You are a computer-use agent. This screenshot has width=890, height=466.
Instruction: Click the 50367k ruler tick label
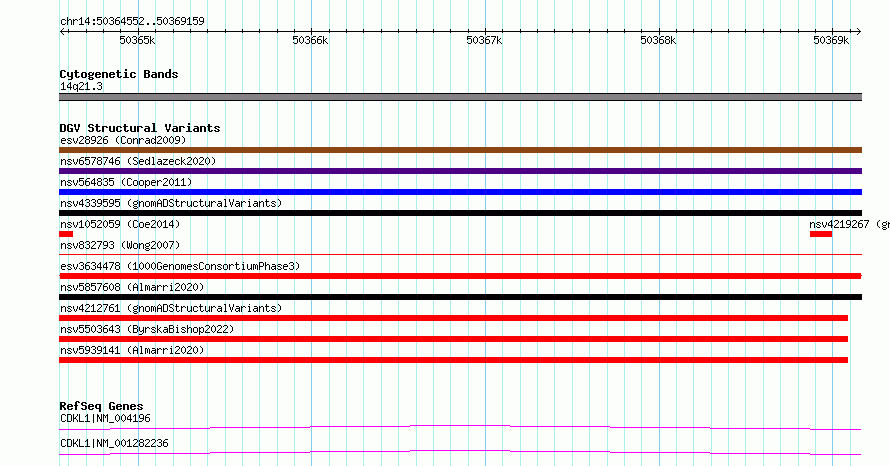point(484,40)
